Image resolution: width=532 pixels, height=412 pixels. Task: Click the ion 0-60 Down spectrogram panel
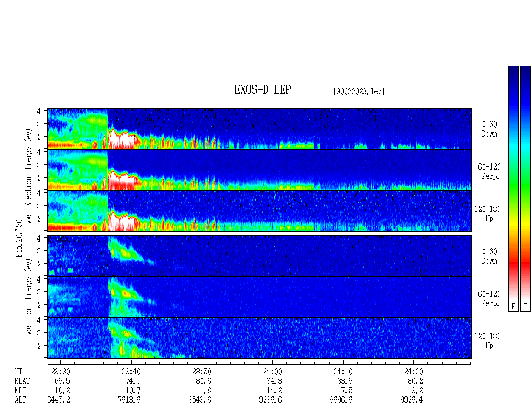(x=259, y=256)
